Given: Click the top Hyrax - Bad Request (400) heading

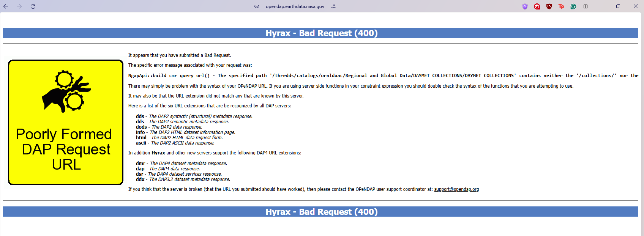Looking at the screenshot, I should point(321,33).
